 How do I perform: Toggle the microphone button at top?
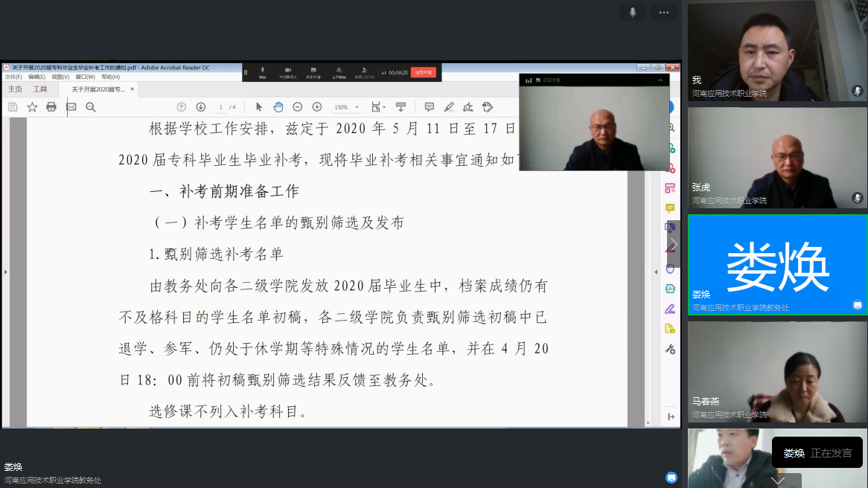633,13
